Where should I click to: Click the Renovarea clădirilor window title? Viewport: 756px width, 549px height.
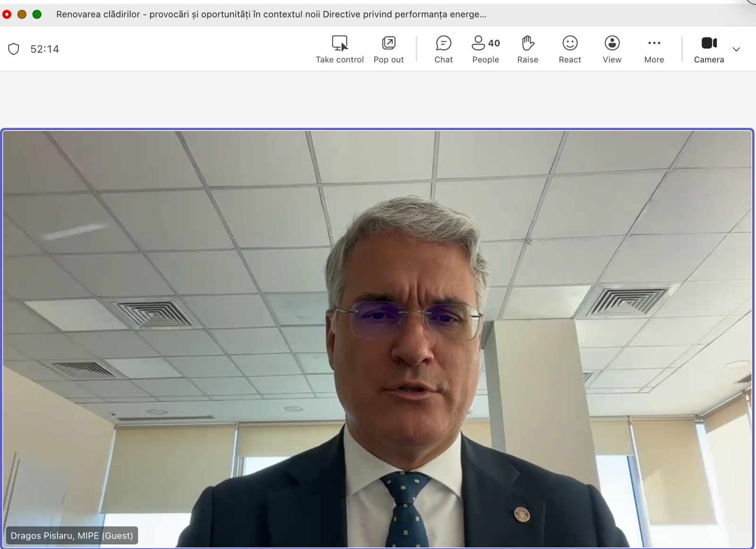[x=271, y=15]
